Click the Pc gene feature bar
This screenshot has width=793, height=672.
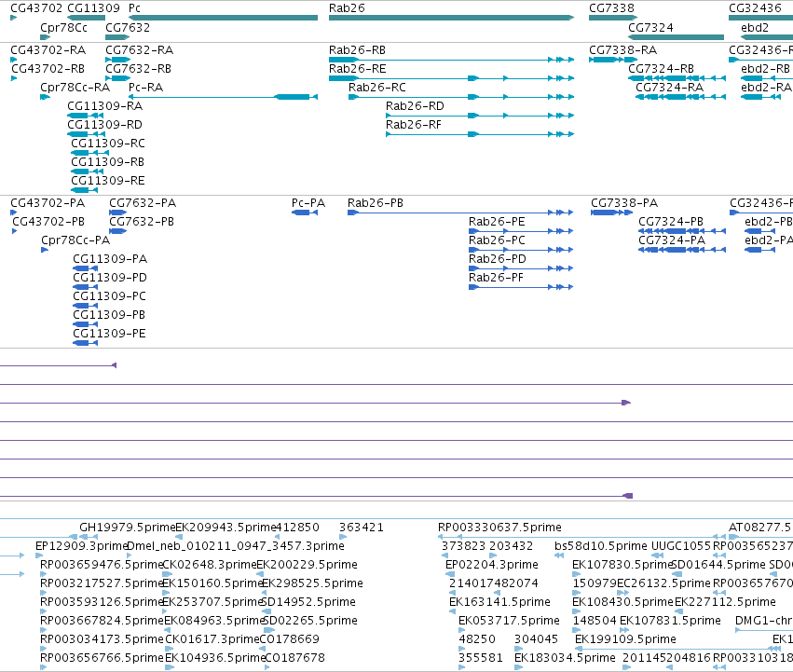223,18
